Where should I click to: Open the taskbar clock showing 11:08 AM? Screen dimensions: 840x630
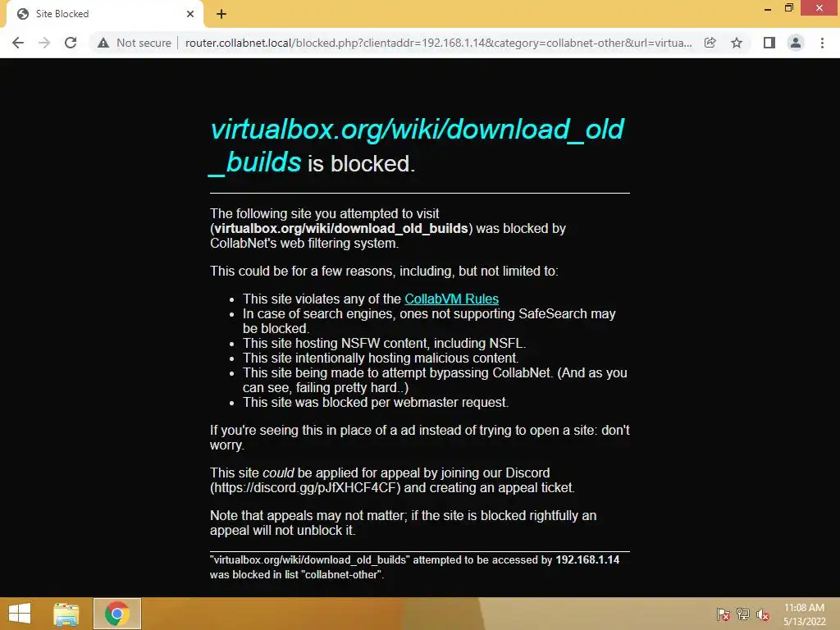(x=805, y=614)
